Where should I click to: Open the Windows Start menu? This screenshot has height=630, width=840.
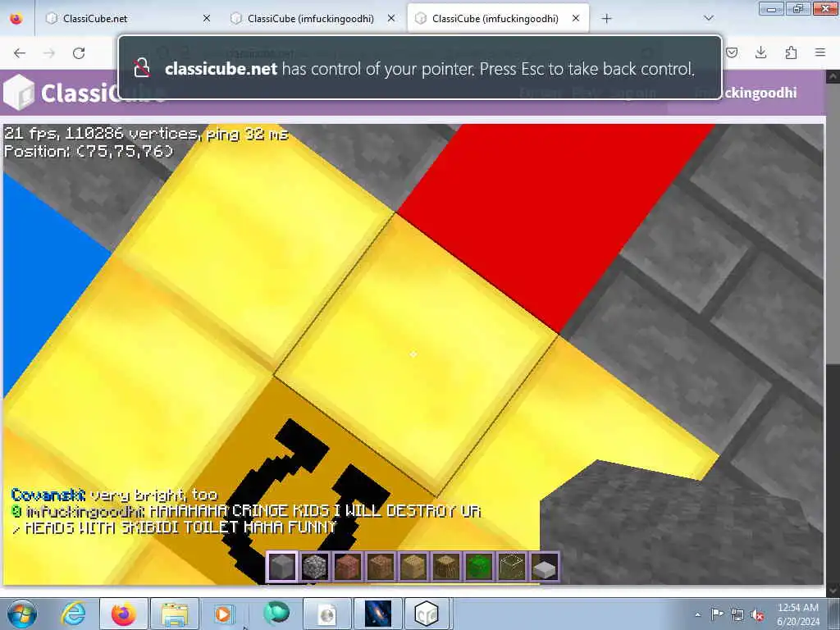click(22, 614)
